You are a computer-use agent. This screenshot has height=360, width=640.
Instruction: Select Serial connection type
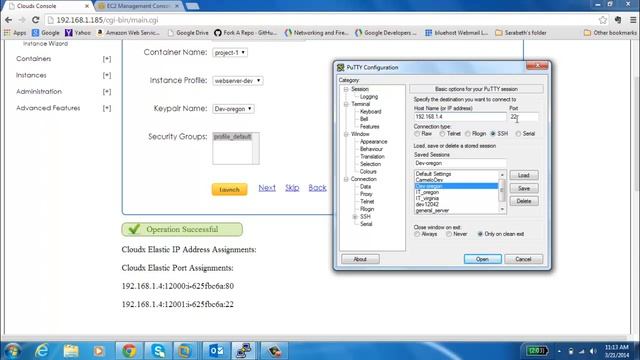[x=518, y=134]
